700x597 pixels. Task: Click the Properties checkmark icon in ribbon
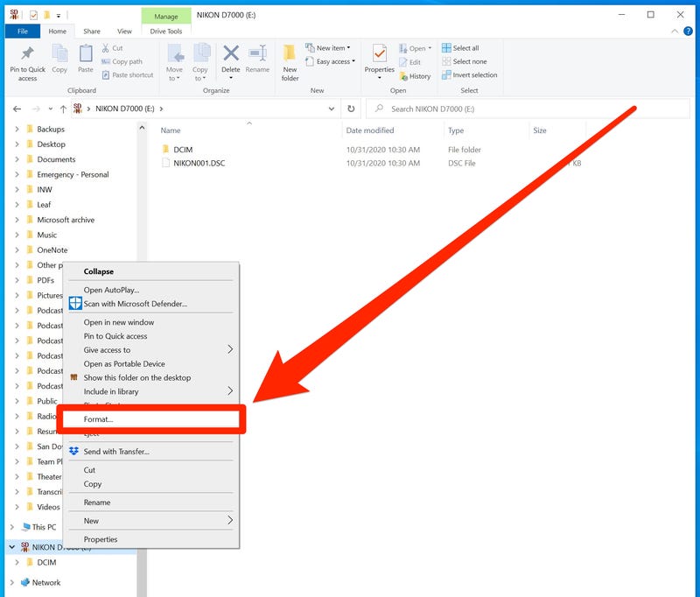click(380, 54)
